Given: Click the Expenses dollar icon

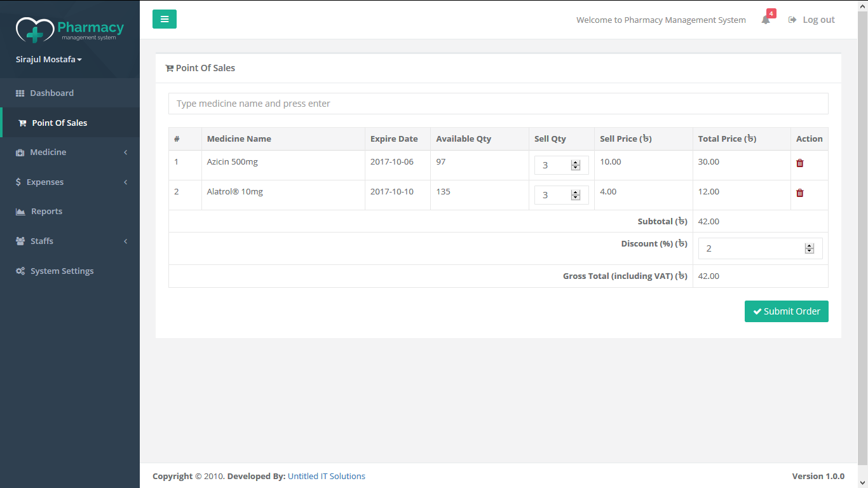Looking at the screenshot, I should (18, 182).
